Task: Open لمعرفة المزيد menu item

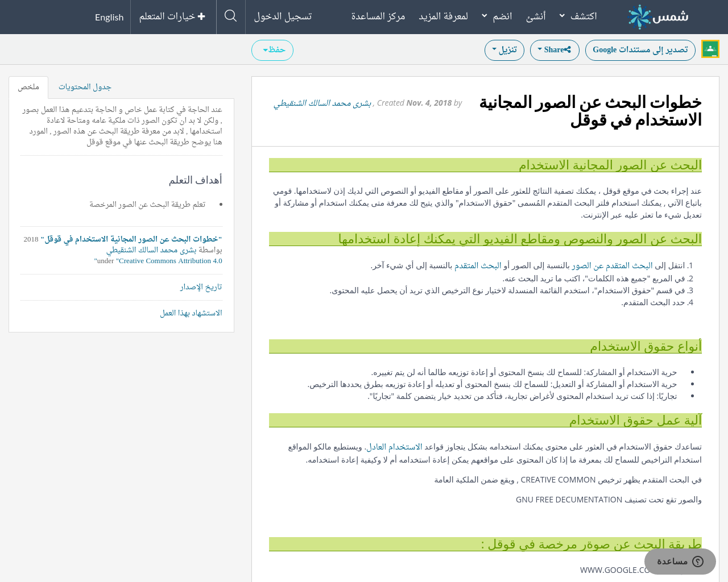Action: (x=444, y=16)
